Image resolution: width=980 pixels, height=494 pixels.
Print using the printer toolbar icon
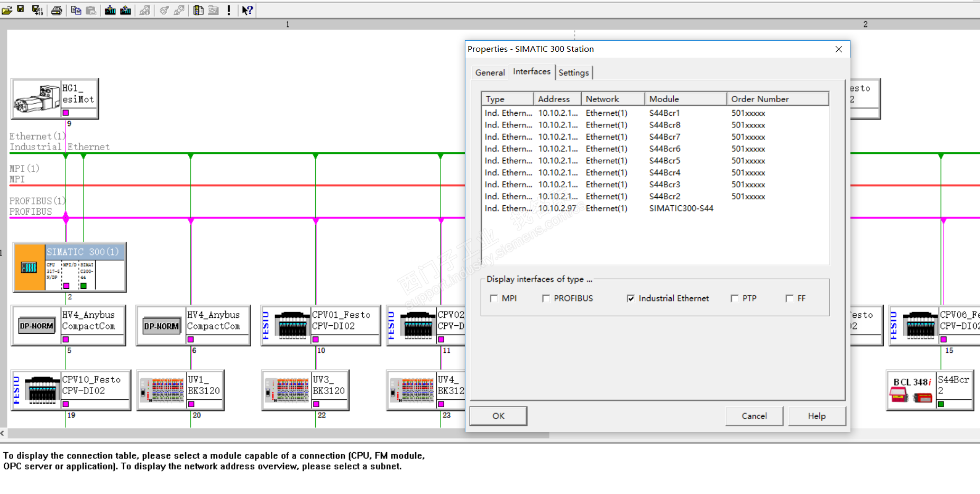57,10
